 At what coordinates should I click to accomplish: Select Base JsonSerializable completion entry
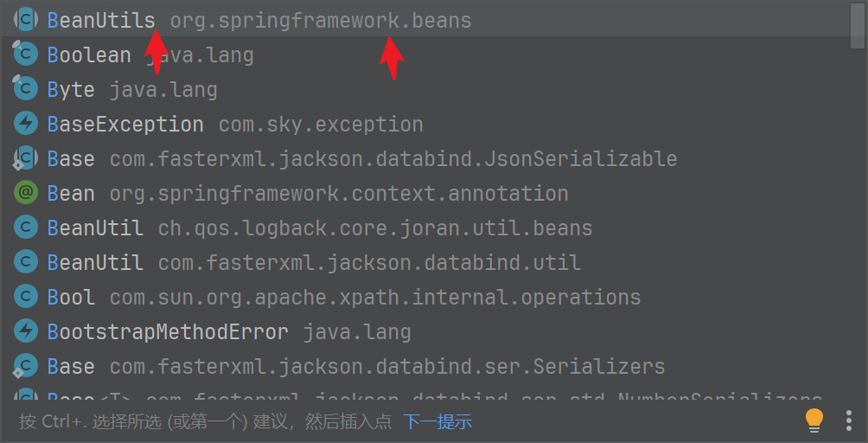click(x=425, y=158)
